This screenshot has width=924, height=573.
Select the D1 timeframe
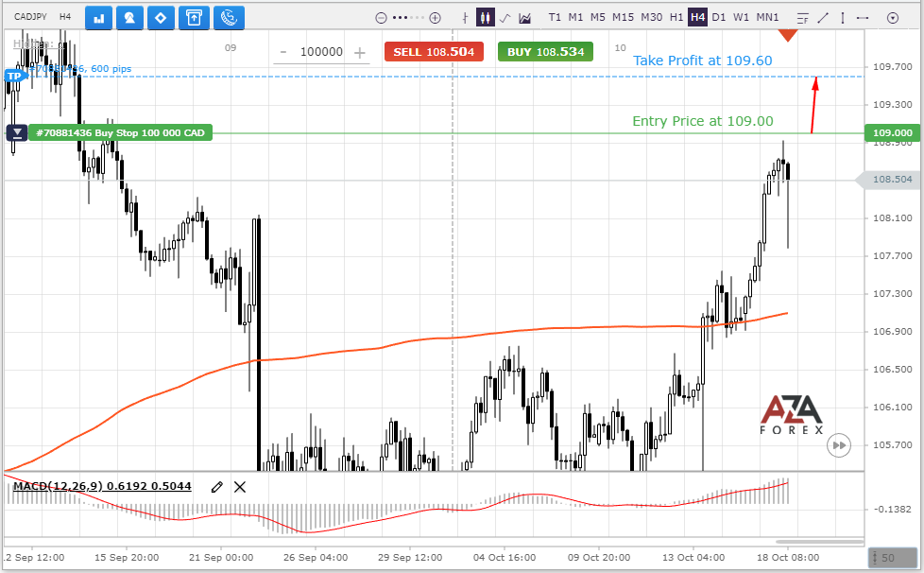click(718, 17)
